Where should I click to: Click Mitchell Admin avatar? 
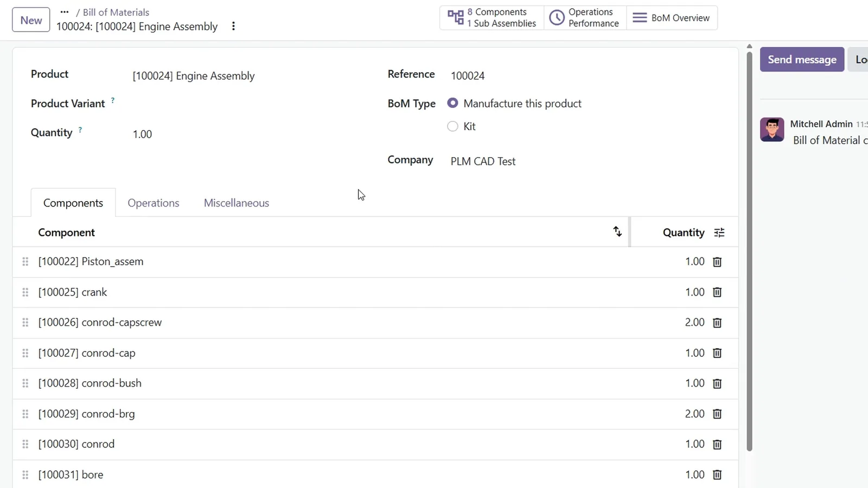(772, 130)
